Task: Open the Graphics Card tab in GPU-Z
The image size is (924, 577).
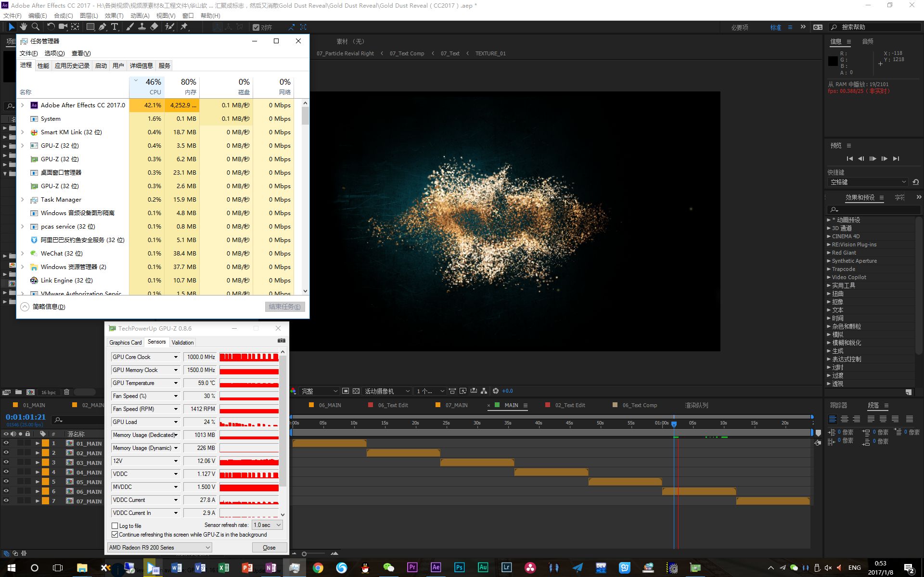Action: 126,343
